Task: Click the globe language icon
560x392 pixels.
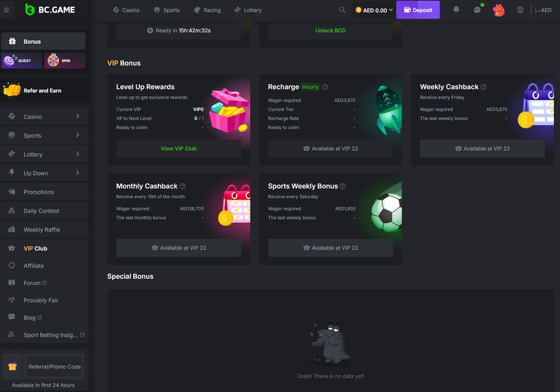Action: point(520,10)
